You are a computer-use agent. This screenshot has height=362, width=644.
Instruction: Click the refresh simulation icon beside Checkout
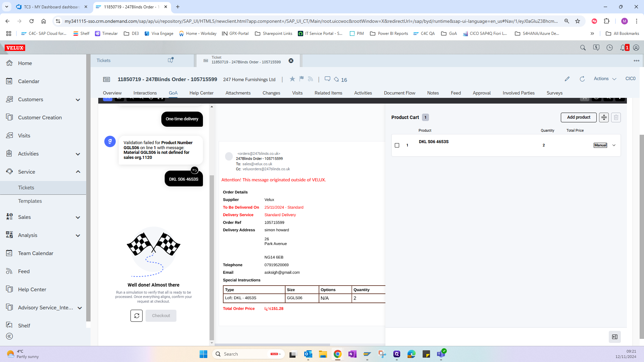click(x=137, y=316)
